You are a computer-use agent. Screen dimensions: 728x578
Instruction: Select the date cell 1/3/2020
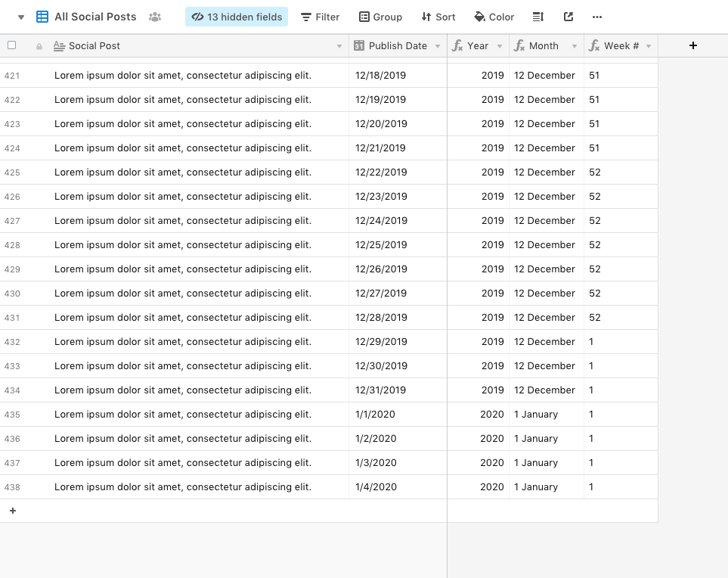tap(398, 463)
